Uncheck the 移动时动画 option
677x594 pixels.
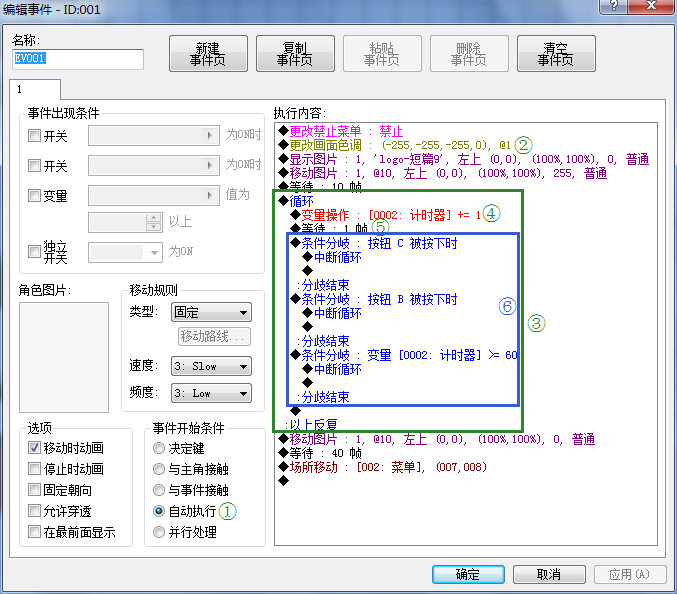35,448
